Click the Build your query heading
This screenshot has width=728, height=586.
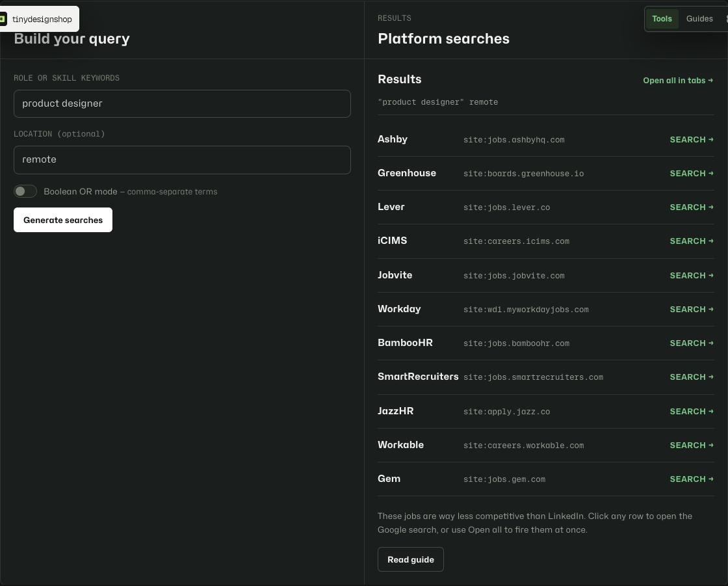(71, 39)
